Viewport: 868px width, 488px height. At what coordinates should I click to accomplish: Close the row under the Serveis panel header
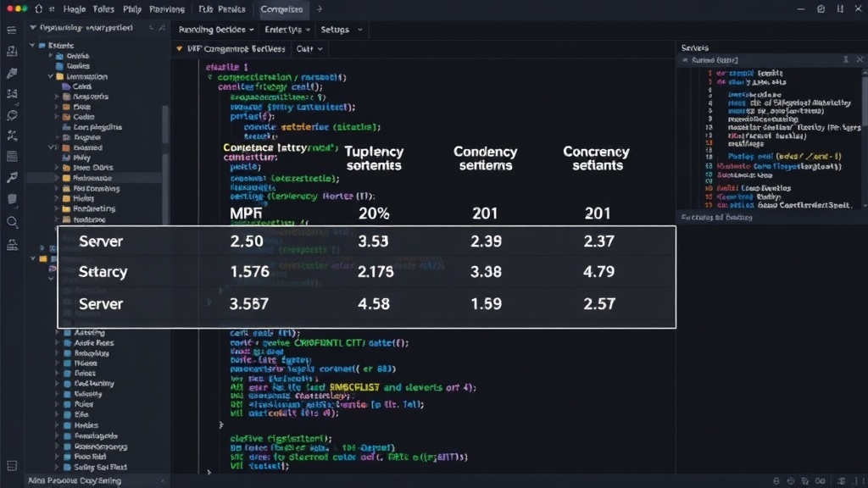pyautogui.click(x=860, y=59)
